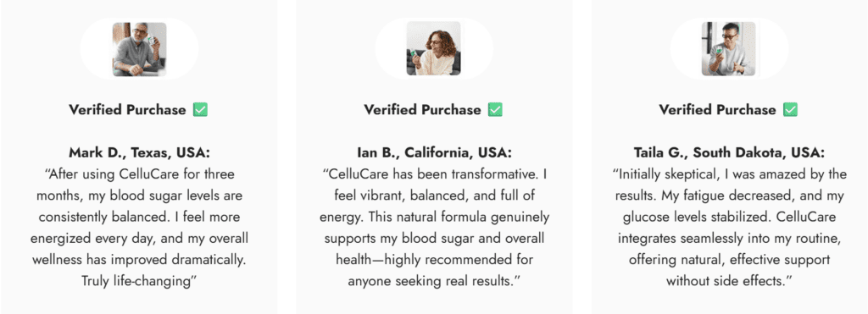Click Taila G.'s customer photo thumbnail
Screen dimensions: 868x314
729,48
